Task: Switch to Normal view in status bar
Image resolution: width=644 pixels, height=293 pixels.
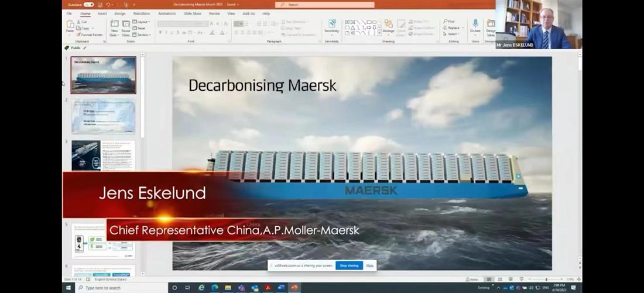Action: click(x=489, y=279)
